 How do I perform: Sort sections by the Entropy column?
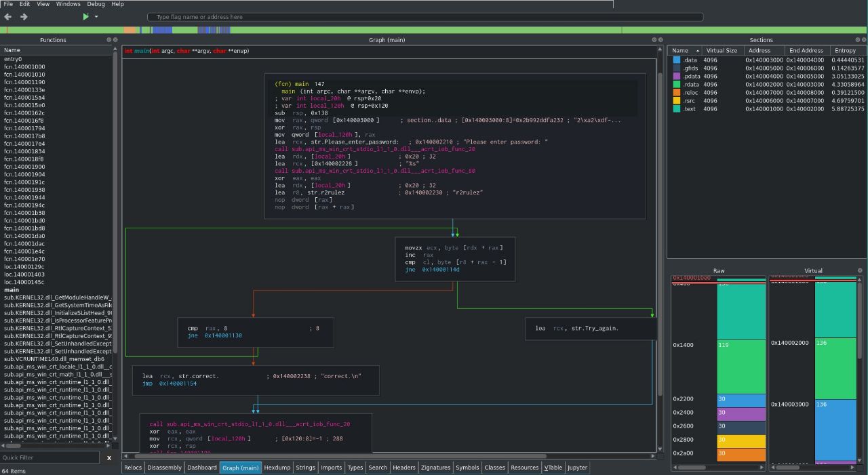(x=845, y=51)
